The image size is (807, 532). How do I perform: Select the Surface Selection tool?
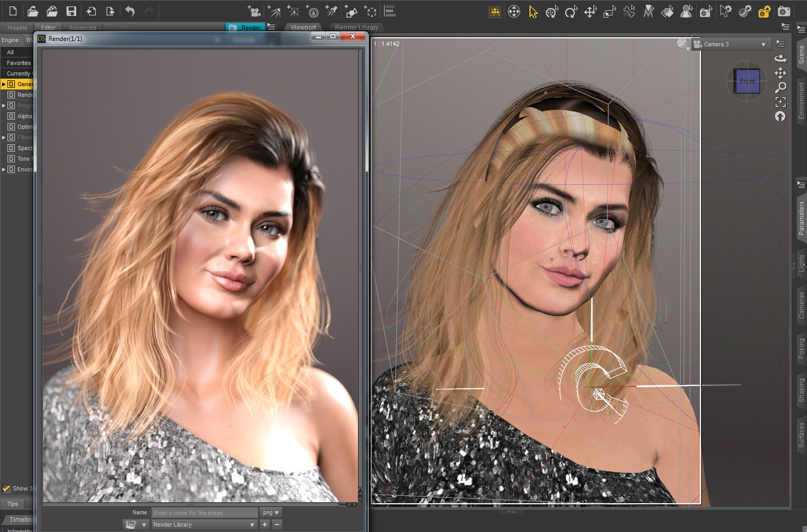[667, 11]
